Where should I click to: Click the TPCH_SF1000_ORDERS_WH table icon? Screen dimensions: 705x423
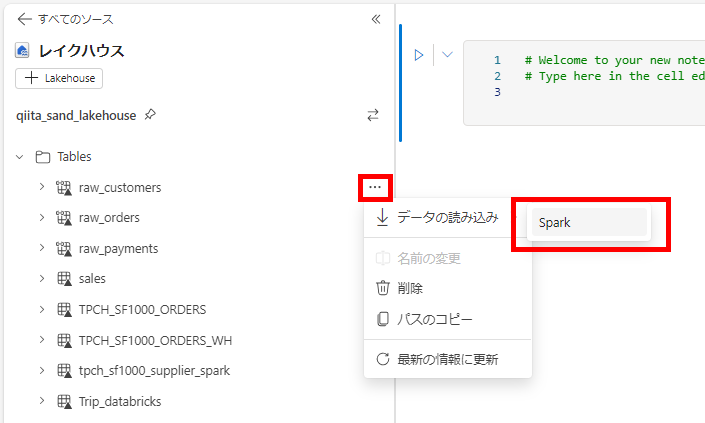[x=64, y=340]
